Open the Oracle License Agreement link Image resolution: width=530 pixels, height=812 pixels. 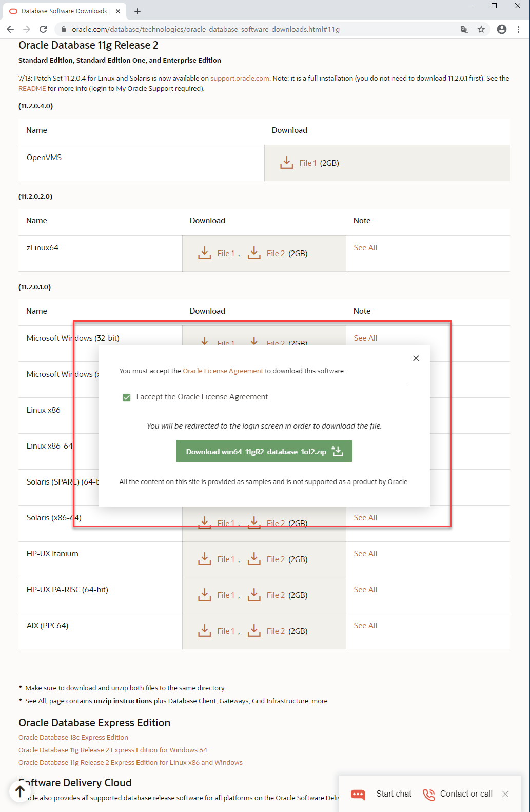(223, 371)
